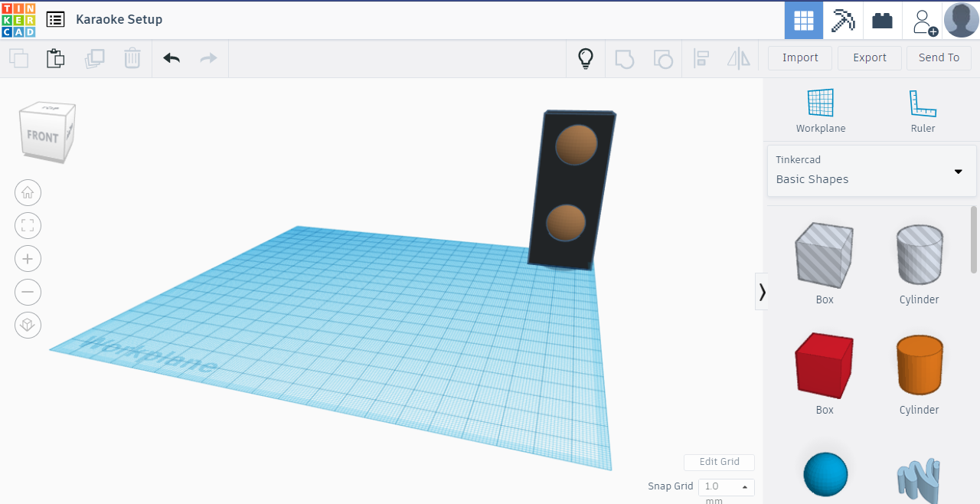Click the Tinkercad logo
The height and width of the screenshot is (504, 980).
coord(18,20)
